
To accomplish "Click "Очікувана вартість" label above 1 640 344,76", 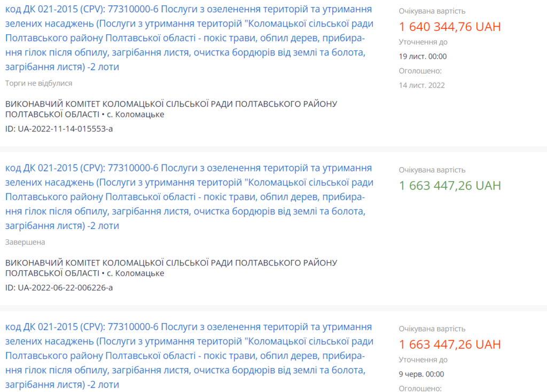I will tap(432, 11).
